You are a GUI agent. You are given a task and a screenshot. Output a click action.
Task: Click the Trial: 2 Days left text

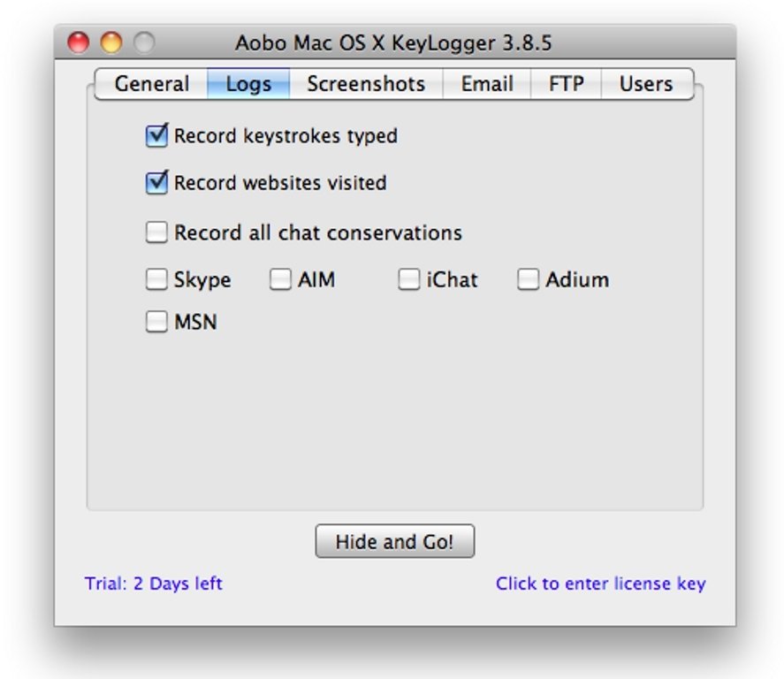tap(154, 584)
